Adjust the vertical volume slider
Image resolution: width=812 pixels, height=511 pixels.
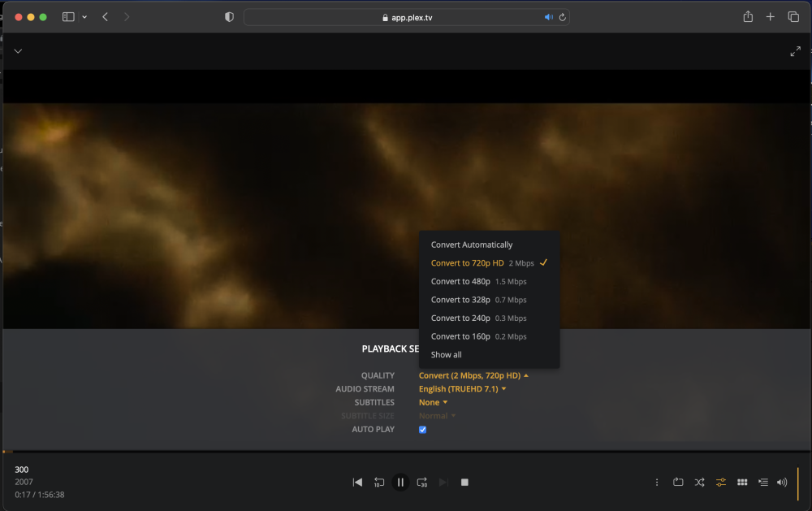(798, 483)
